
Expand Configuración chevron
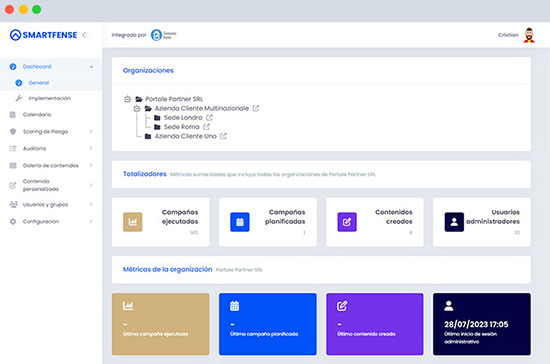click(x=91, y=221)
